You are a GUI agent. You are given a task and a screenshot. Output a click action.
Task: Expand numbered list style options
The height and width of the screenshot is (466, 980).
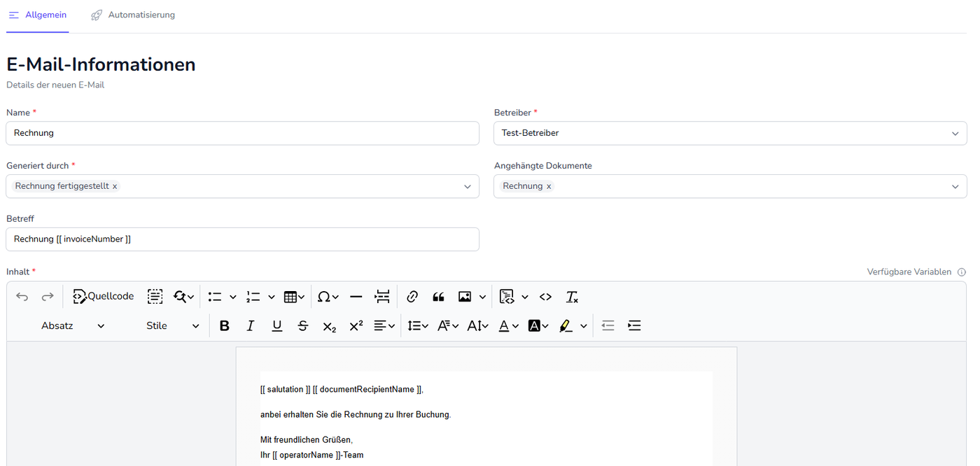pos(272,297)
